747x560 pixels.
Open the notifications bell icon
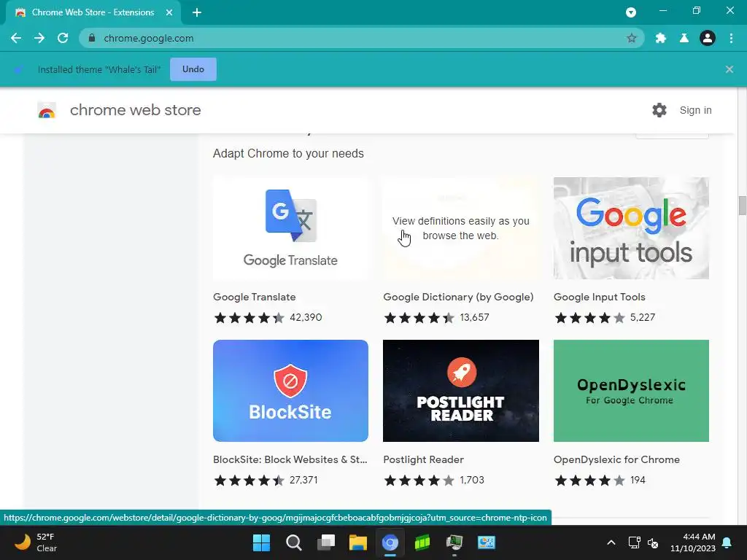click(727, 542)
